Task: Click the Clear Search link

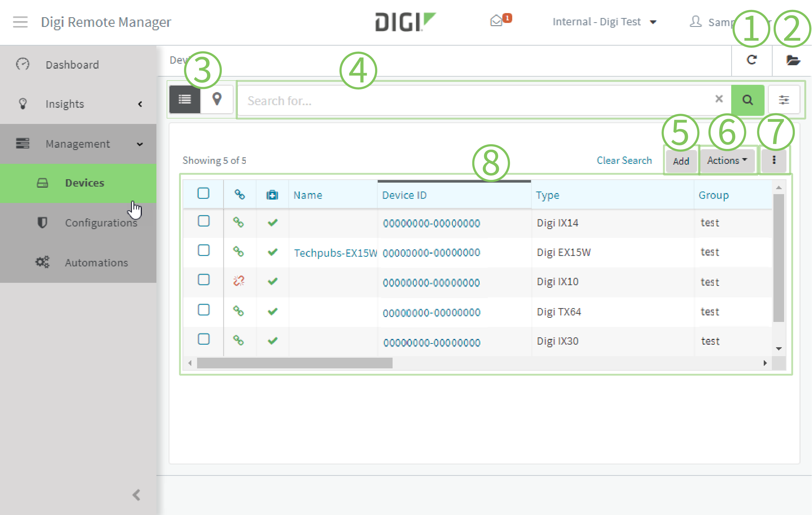Action: (624, 160)
